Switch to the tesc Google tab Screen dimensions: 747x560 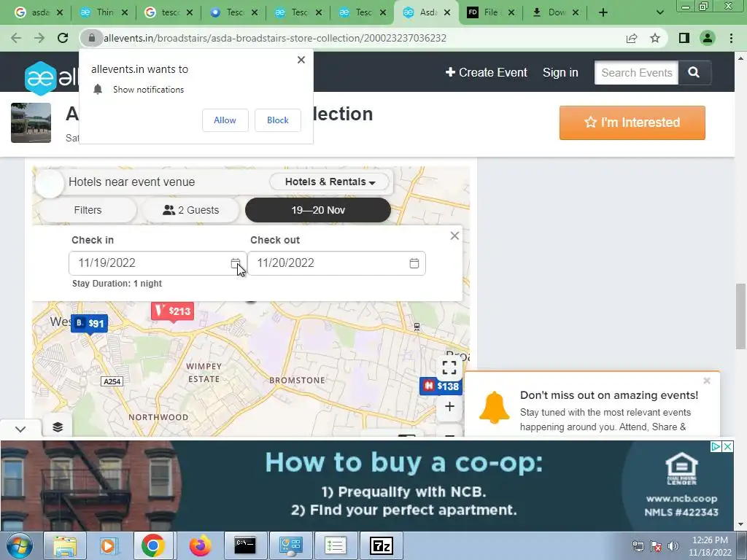click(169, 12)
